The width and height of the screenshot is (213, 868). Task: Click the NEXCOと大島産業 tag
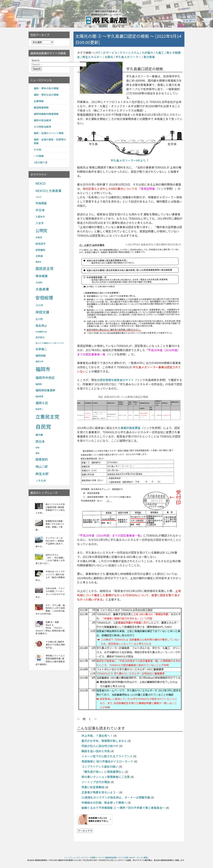coord(48,191)
